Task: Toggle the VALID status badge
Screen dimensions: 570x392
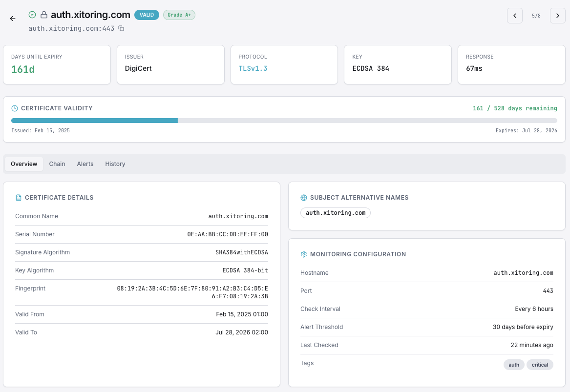Action: (147, 15)
